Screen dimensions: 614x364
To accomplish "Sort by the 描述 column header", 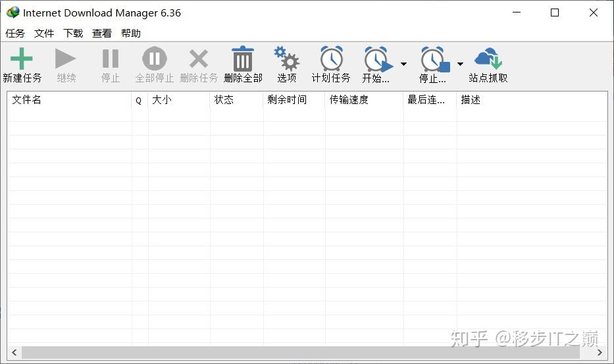I will (x=532, y=100).
